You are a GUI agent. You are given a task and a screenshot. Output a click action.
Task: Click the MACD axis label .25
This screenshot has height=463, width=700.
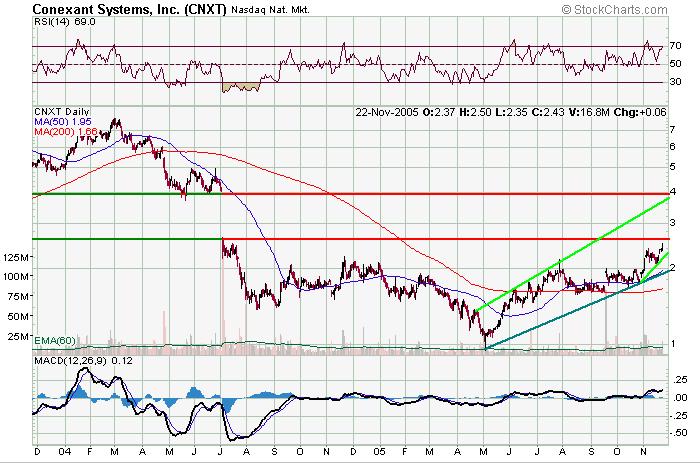tap(680, 380)
